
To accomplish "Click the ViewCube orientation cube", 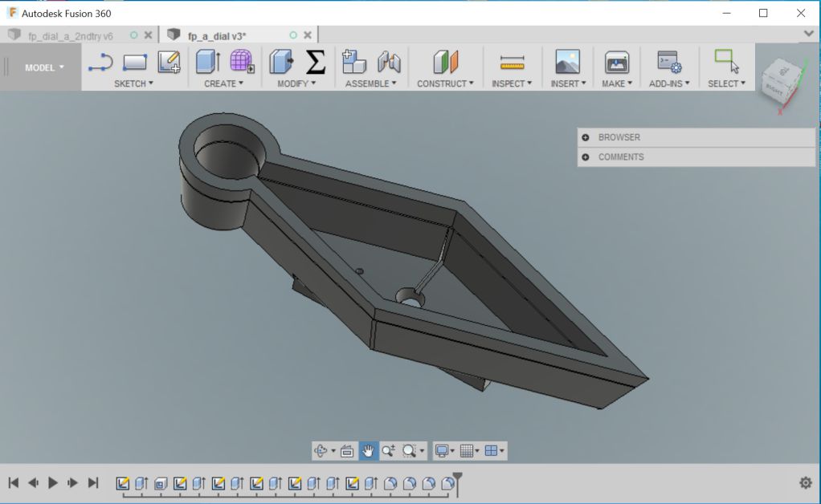I will pos(782,81).
